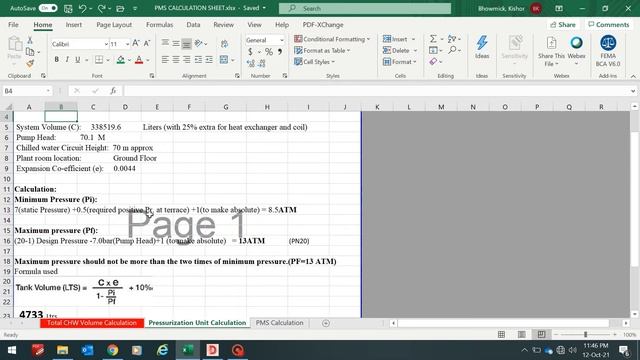Image resolution: width=640 pixels, height=360 pixels.
Task: Click the Save icon in title bar
Action: click(x=68, y=8)
